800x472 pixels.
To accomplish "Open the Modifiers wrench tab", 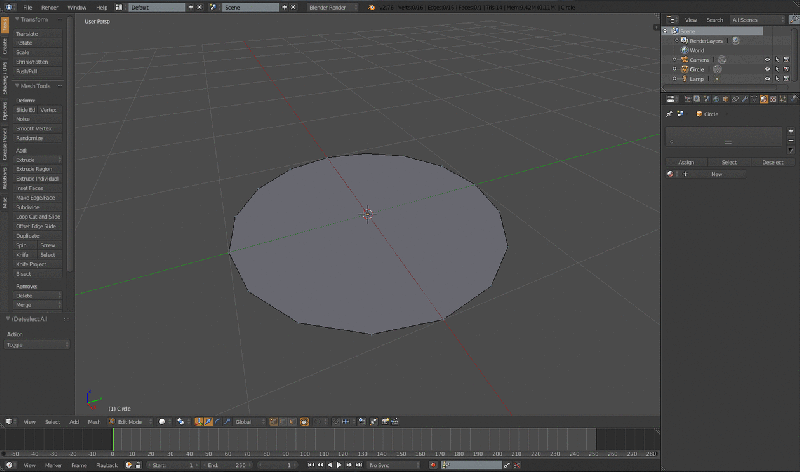I will click(745, 99).
